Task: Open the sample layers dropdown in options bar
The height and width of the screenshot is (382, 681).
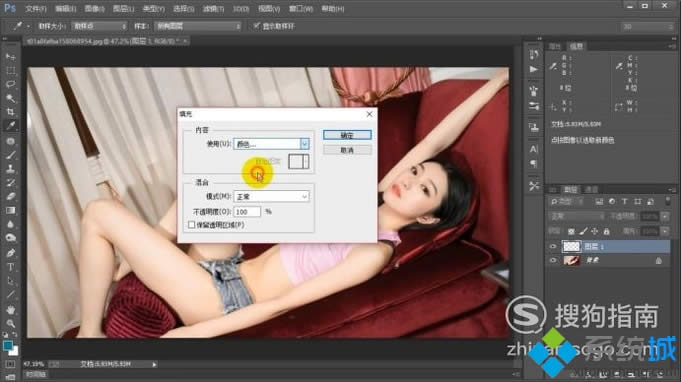Action: pos(198,26)
